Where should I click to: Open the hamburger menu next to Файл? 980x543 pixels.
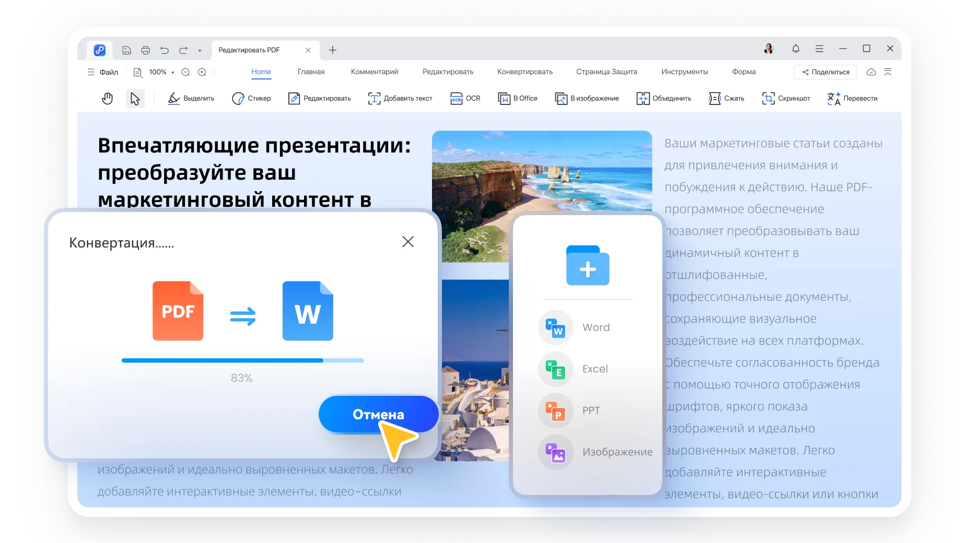click(x=90, y=72)
